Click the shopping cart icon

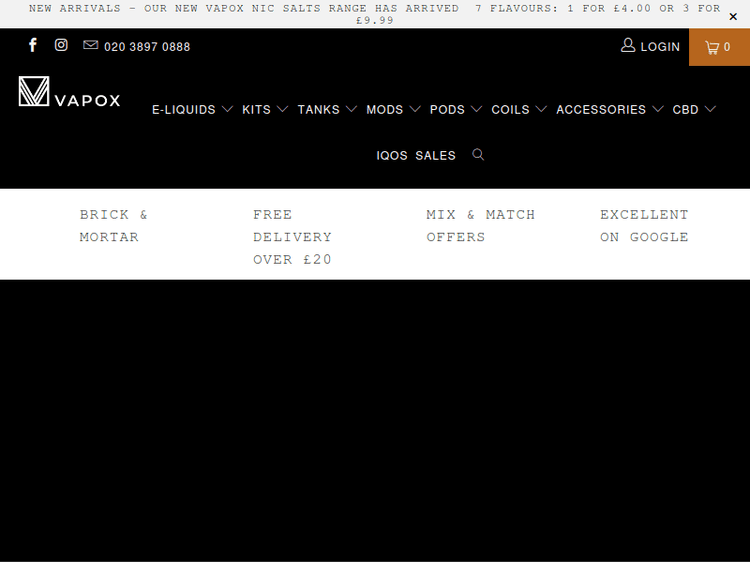[x=713, y=47]
